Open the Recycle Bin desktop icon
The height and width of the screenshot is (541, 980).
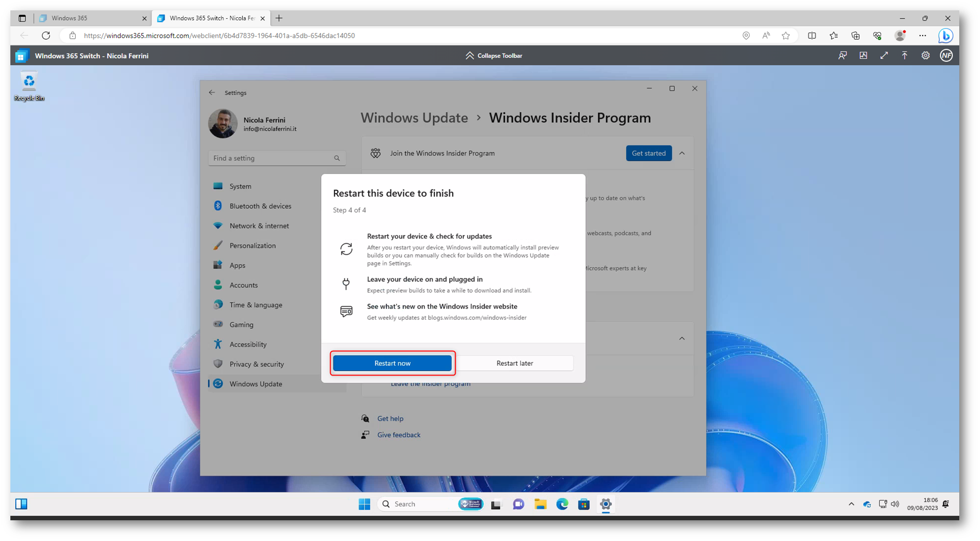coord(29,87)
